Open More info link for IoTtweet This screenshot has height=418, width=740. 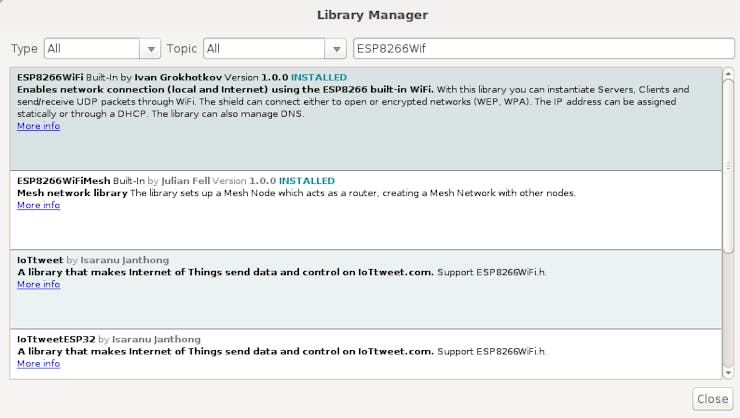tap(39, 284)
